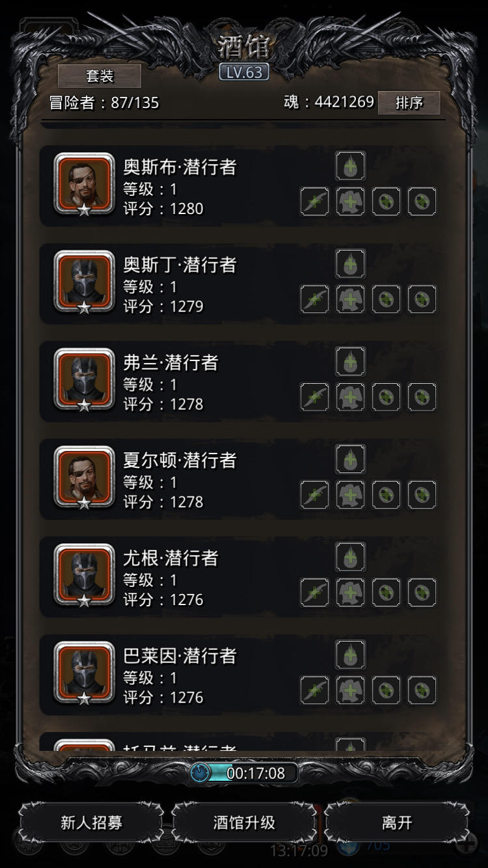This screenshot has height=868, width=488.
Task: Select the 夏尔顿·潜行者 eyepatch portrait
Action: point(84,478)
